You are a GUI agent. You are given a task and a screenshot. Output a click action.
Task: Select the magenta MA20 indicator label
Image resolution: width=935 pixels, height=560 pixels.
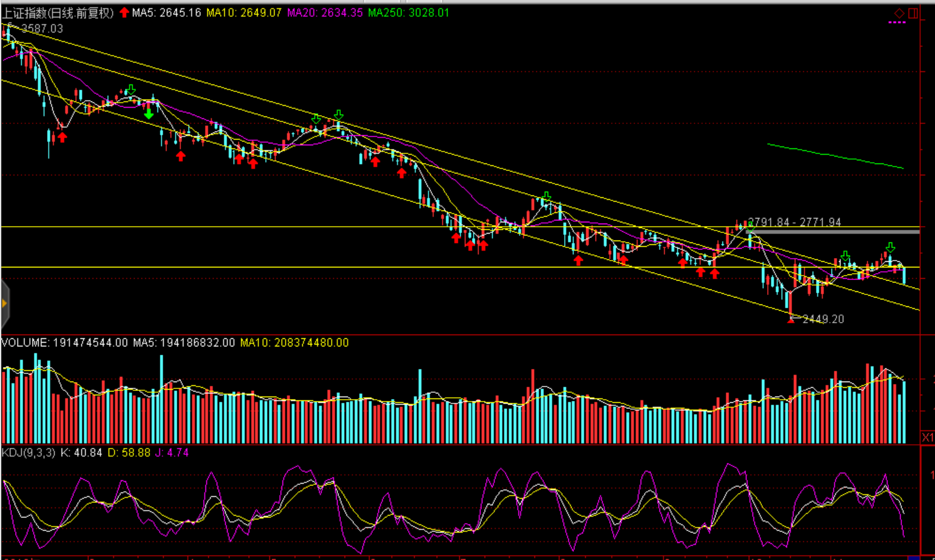click(x=325, y=13)
